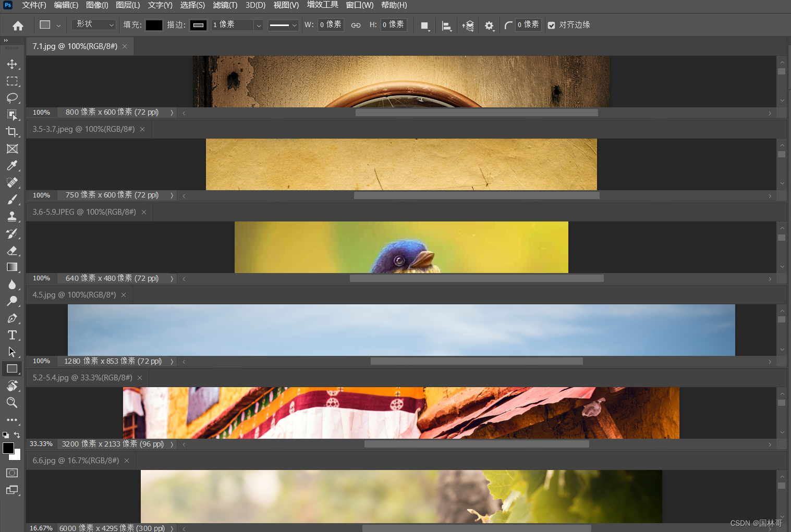The height and width of the screenshot is (532, 791).
Task: Click the fill color swatch
Action: [x=154, y=25]
